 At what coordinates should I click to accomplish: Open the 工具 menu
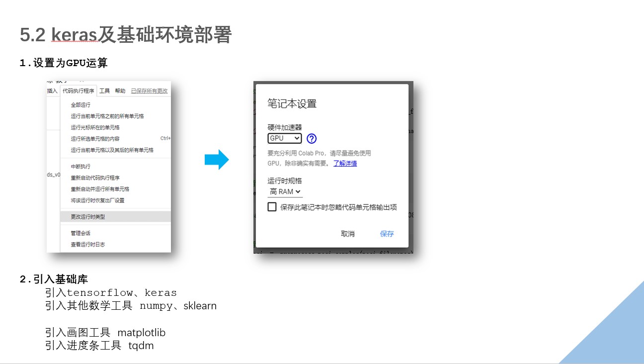point(104,91)
